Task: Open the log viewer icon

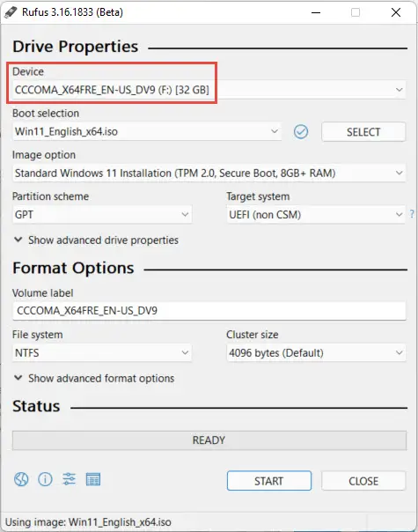Action: tap(93, 479)
